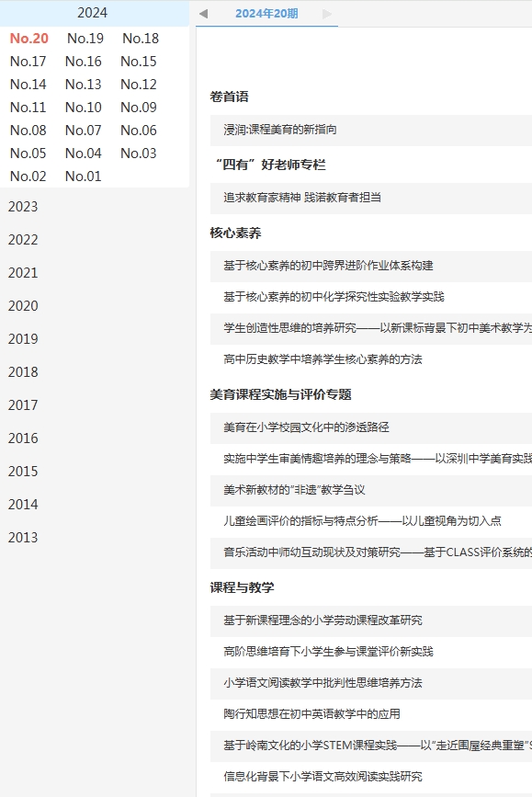Collapse the 2024 year header

pyautogui.click(x=93, y=13)
